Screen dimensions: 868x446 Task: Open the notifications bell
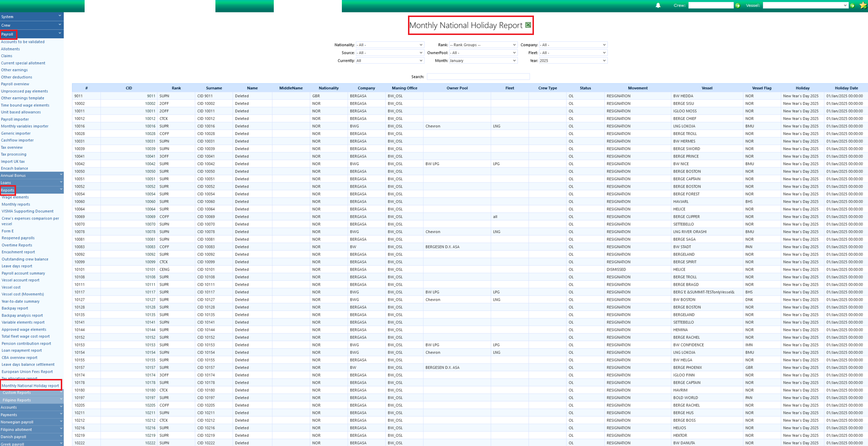658,5
